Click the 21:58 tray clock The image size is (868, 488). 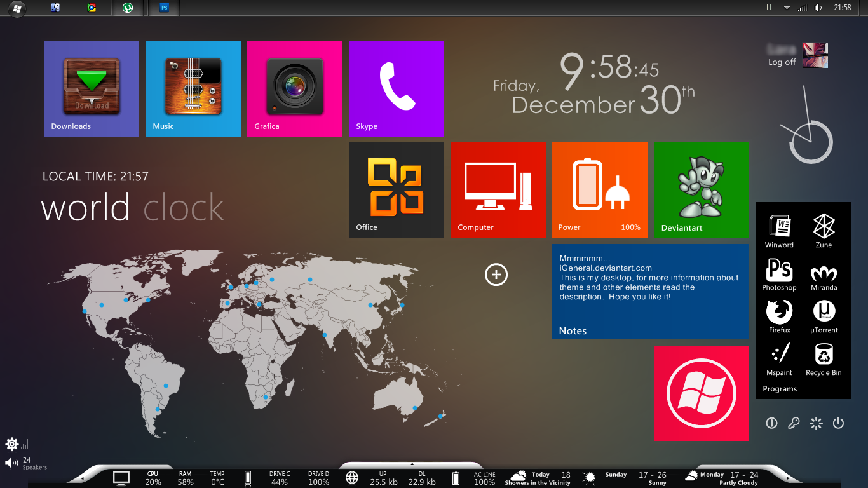point(843,8)
